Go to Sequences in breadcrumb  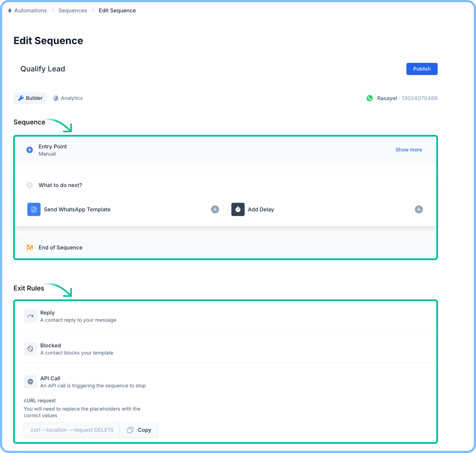coord(72,11)
